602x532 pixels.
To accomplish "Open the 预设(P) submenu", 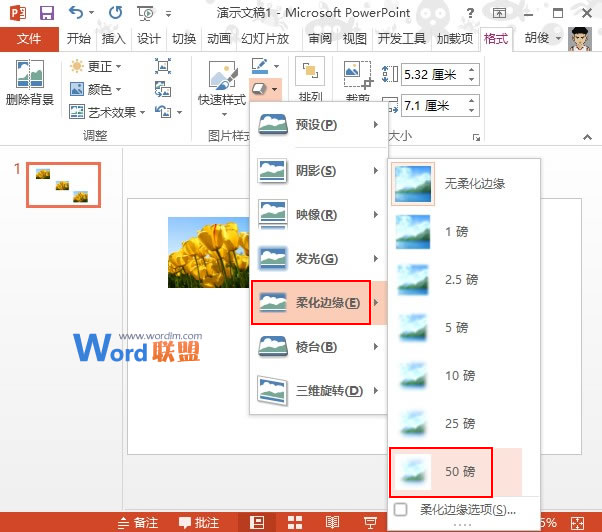I will [x=318, y=125].
